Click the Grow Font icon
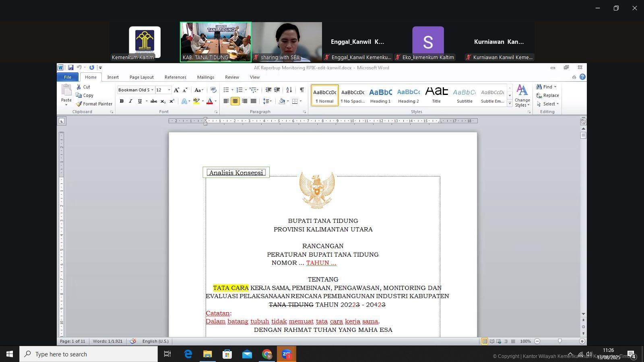Screen dimensions: 644x362 [177, 90]
